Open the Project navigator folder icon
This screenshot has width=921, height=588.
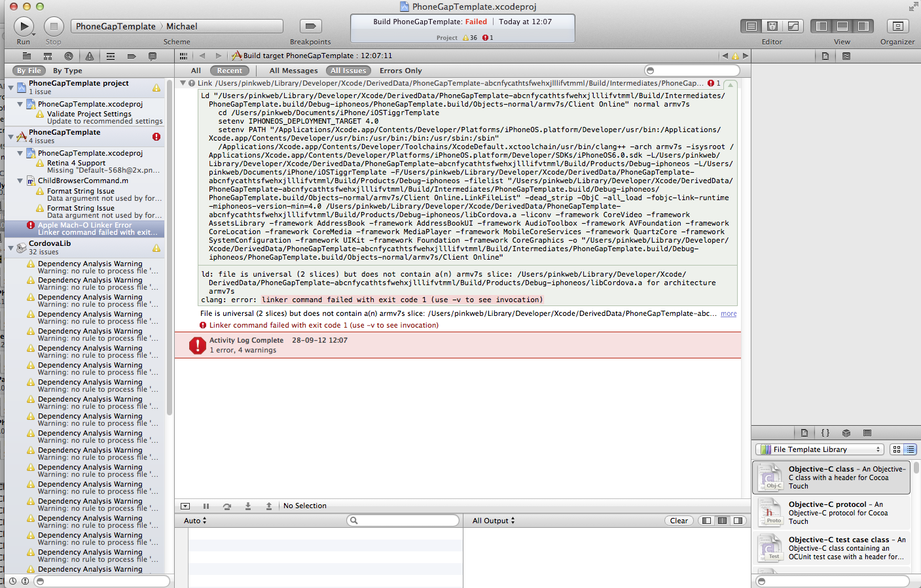tap(26, 56)
